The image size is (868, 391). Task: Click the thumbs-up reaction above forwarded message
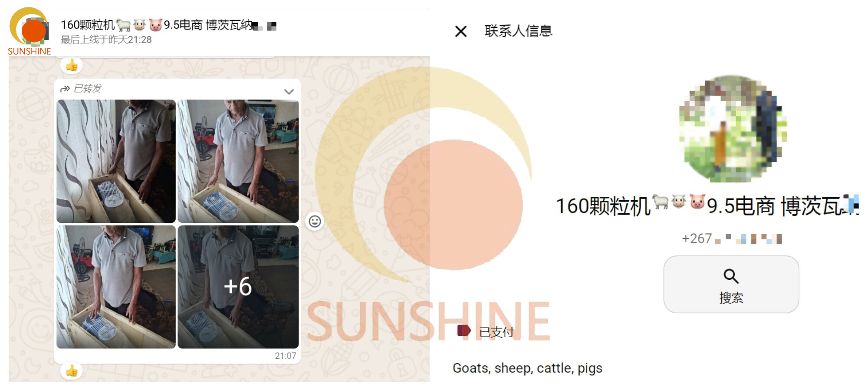(72, 66)
